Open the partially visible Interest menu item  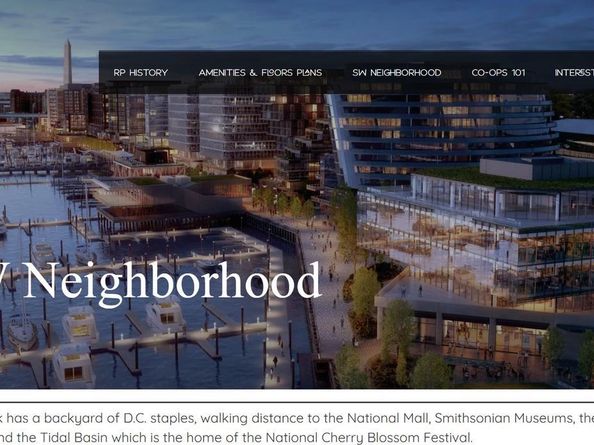[x=574, y=73]
